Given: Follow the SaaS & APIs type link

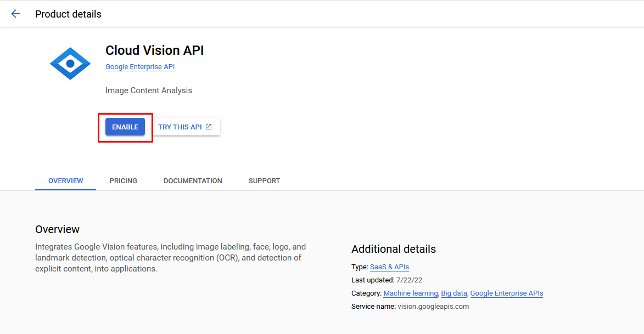Looking at the screenshot, I should 389,267.
